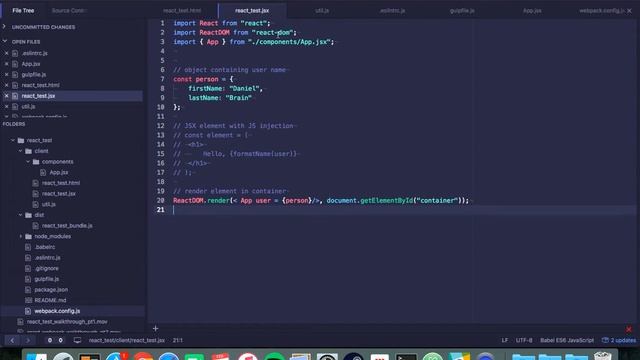Click the ReactDOM.render code on line 20
This screenshot has height=360, width=640.
click(201, 200)
